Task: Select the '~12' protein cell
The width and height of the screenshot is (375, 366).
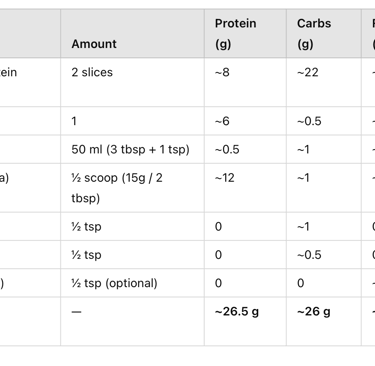Action: [x=225, y=178]
